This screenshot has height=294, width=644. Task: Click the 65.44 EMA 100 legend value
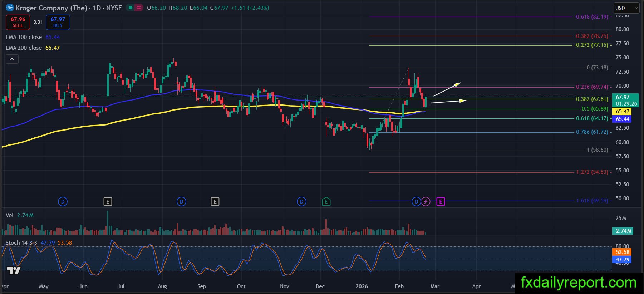coord(53,37)
